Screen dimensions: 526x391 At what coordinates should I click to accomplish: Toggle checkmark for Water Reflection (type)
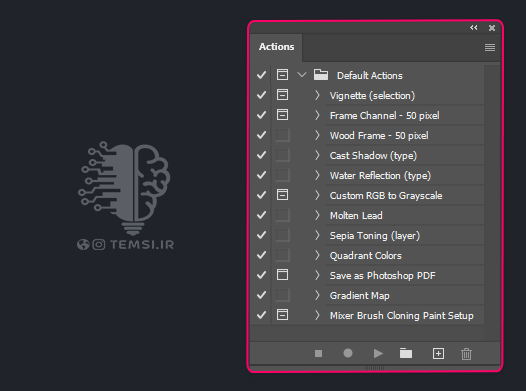261,175
